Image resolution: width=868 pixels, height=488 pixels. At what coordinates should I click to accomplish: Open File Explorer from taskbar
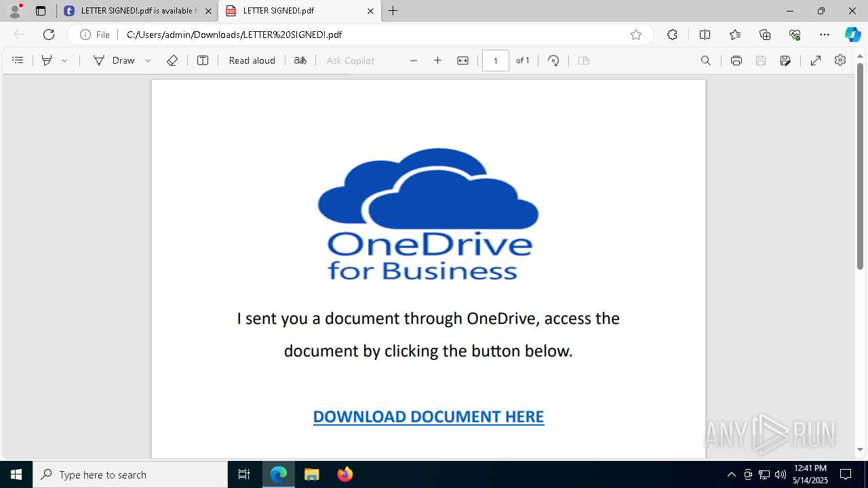tap(311, 474)
